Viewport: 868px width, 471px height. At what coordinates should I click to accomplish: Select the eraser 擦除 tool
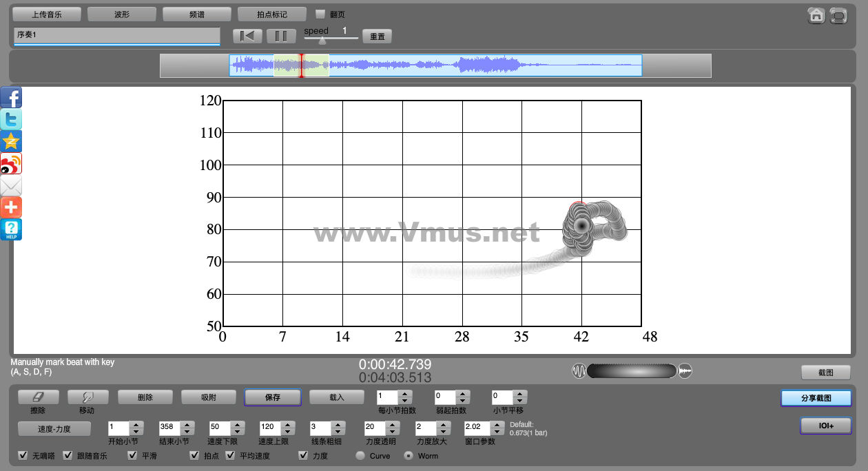point(38,397)
